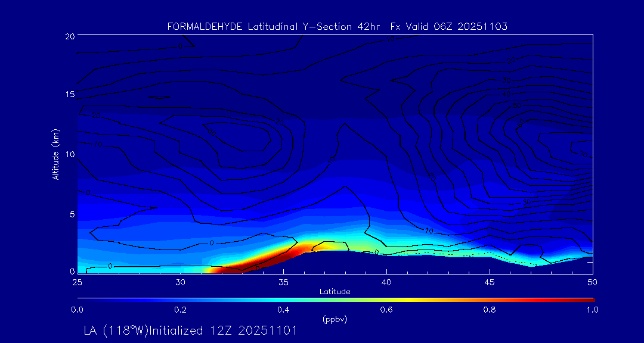Click altitude axis tick label 20
This screenshot has height=343, width=644.
(69, 36)
